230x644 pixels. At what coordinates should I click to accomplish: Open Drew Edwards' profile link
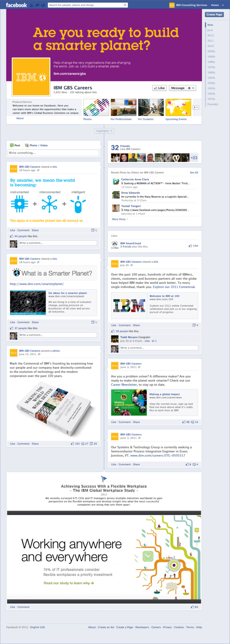pyautogui.click(x=130, y=193)
